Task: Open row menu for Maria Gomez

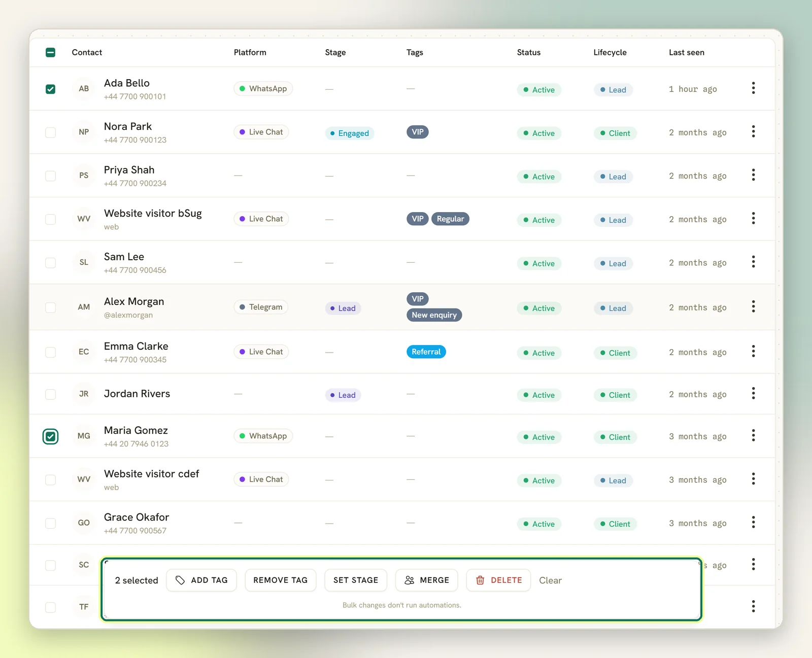Action: point(753,435)
